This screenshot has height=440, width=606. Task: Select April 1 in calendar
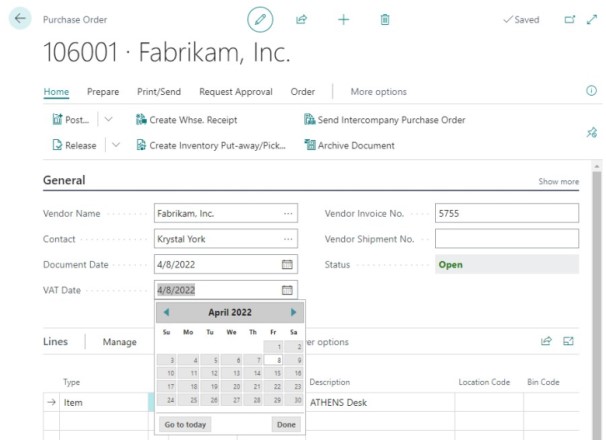[x=273, y=346]
